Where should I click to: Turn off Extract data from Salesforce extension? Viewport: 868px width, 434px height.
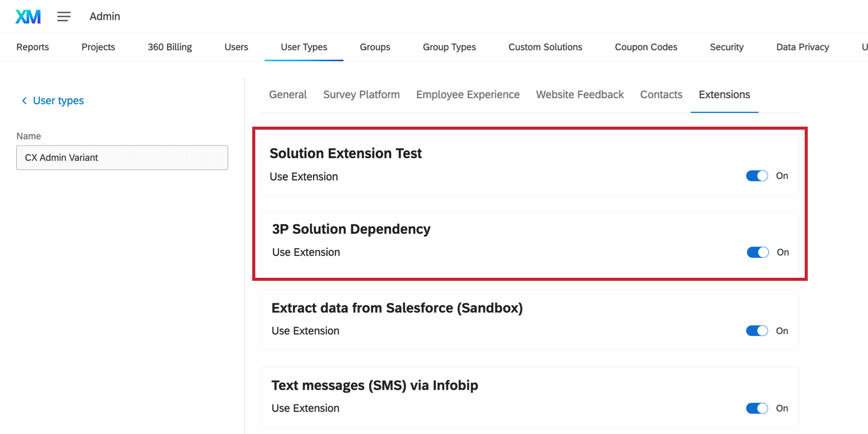point(757,331)
